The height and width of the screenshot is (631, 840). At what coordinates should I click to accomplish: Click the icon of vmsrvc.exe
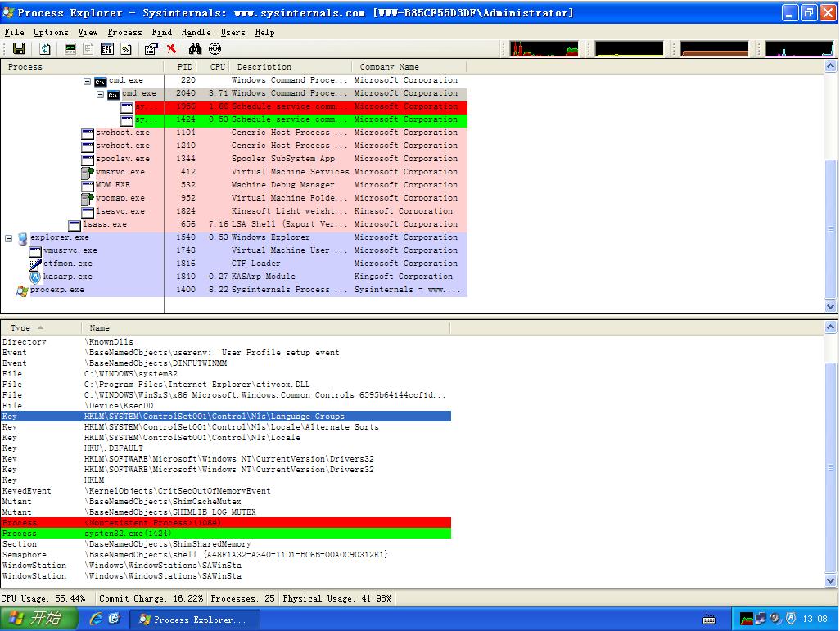click(x=88, y=173)
